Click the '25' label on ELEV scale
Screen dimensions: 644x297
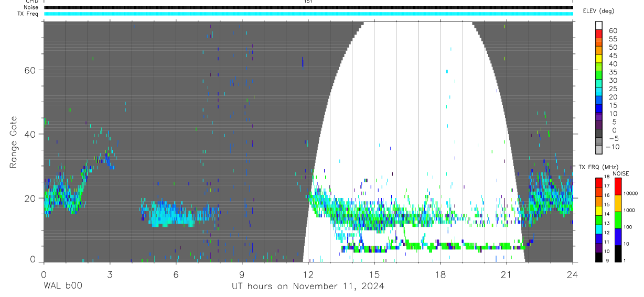[613, 89]
